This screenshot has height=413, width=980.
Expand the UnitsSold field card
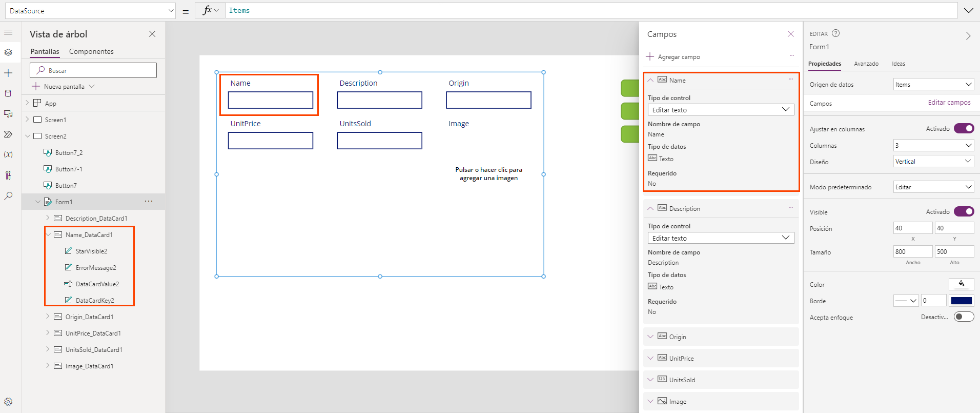(650, 380)
